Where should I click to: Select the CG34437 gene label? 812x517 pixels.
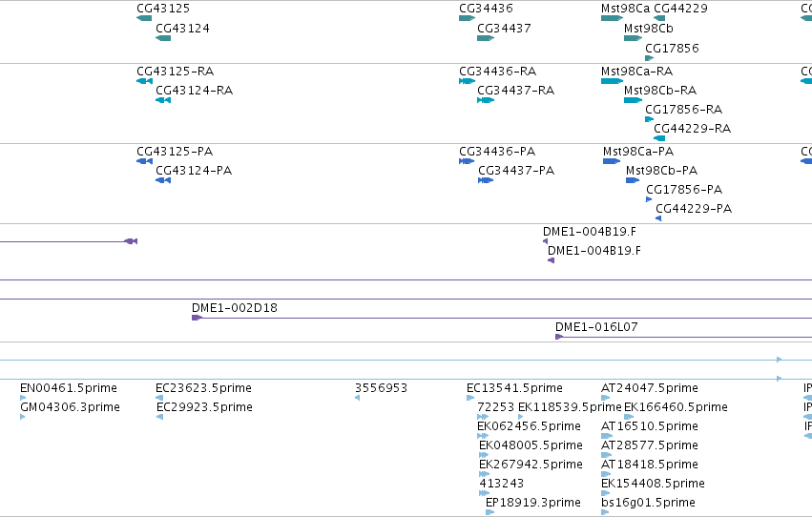tap(504, 29)
